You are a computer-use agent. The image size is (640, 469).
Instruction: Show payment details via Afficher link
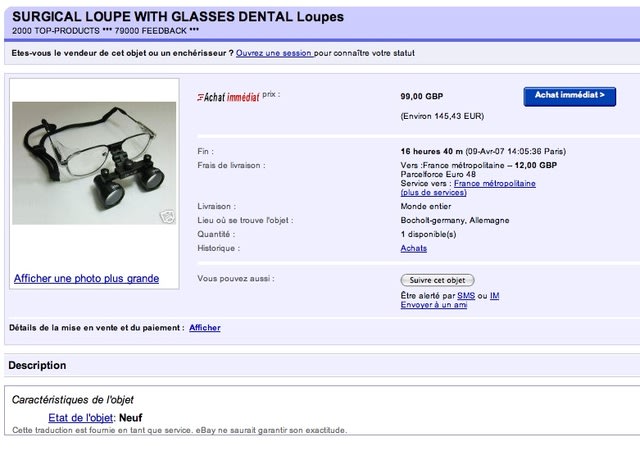pyautogui.click(x=204, y=328)
